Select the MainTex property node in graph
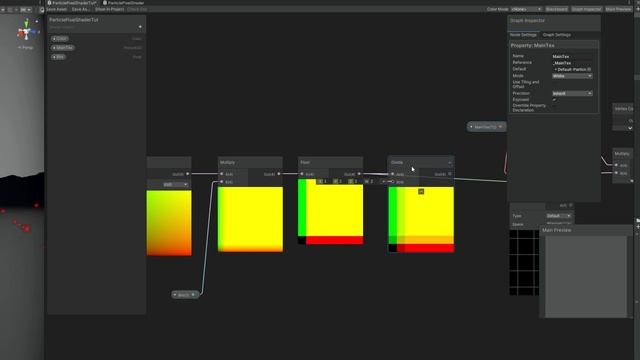The image size is (640, 360). (486, 127)
